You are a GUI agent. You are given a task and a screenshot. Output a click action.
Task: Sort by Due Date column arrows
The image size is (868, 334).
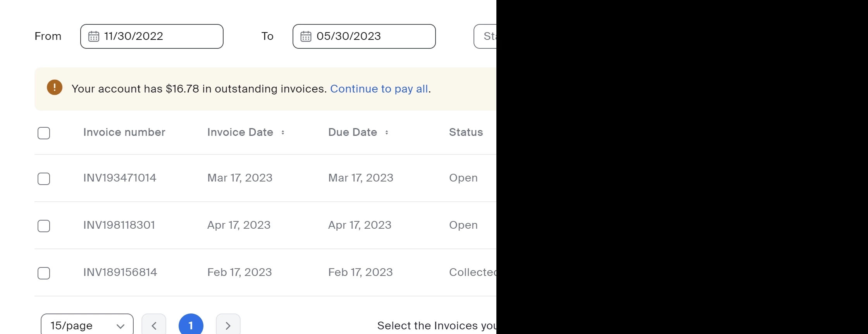387,132
